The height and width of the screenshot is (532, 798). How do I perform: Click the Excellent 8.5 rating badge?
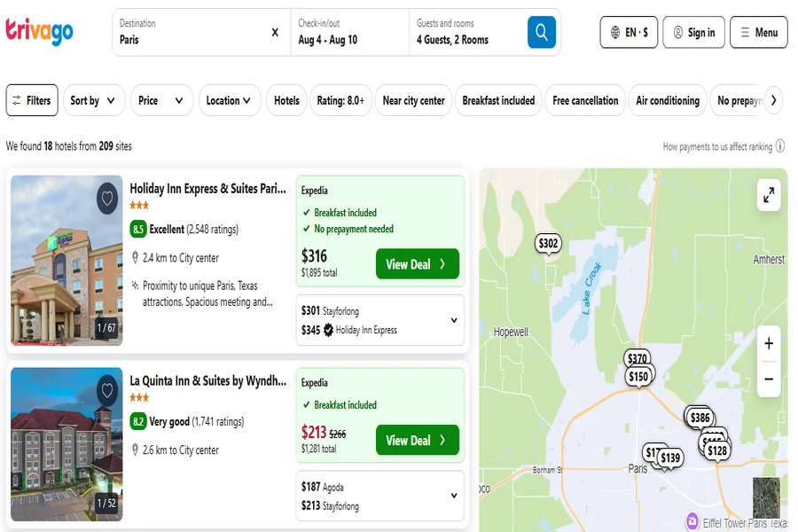tap(138, 229)
